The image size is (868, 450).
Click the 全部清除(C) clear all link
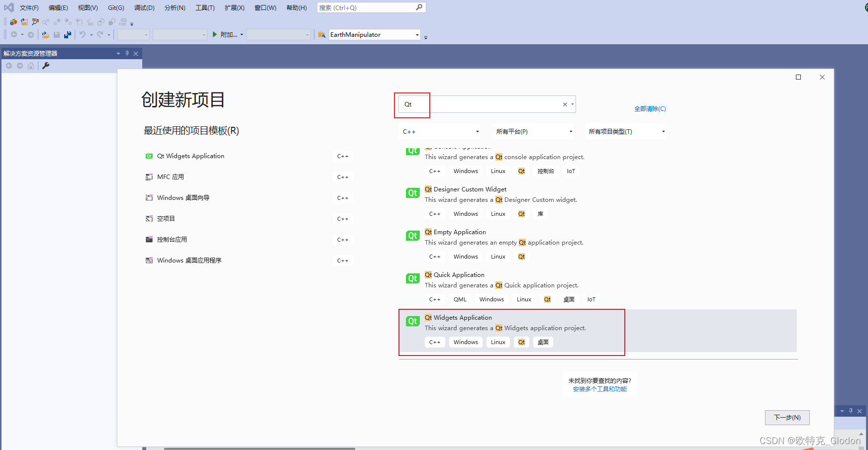point(650,109)
